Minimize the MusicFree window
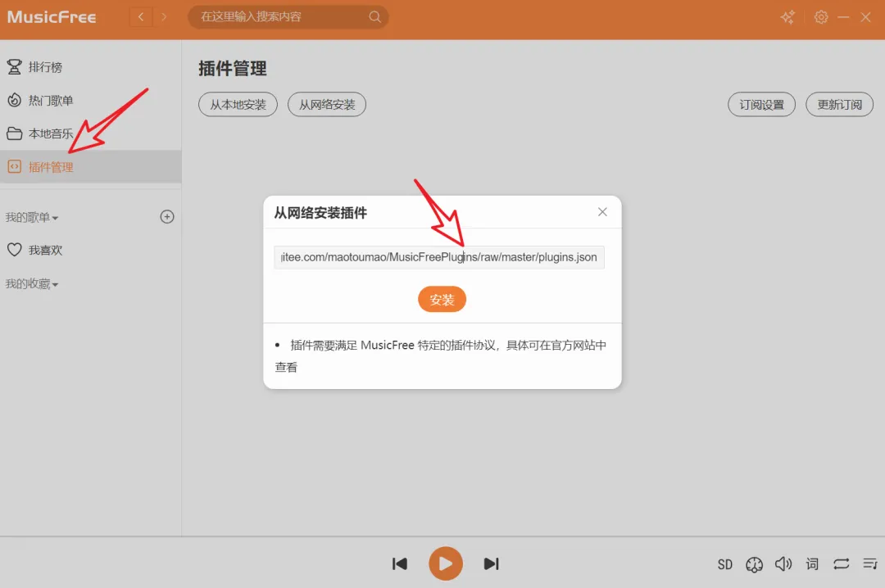Image resolution: width=885 pixels, height=588 pixels. pyautogui.click(x=843, y=17)
